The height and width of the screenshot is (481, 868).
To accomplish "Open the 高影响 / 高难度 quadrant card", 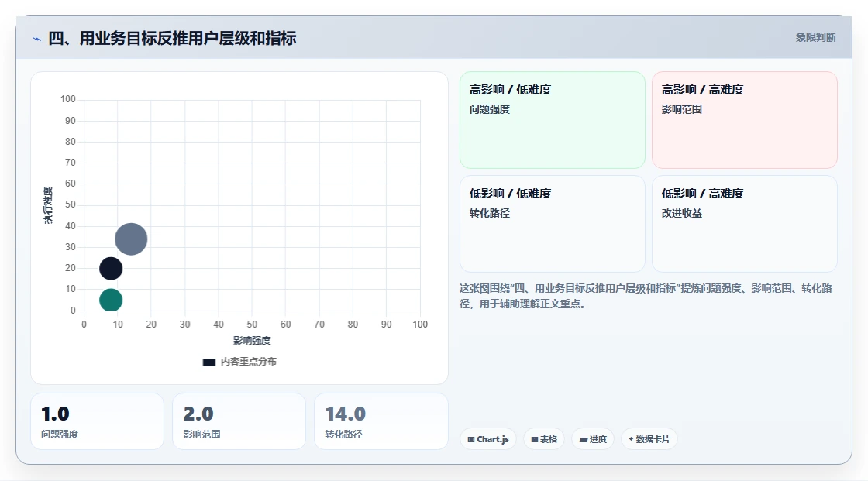I will pos(745,119).
